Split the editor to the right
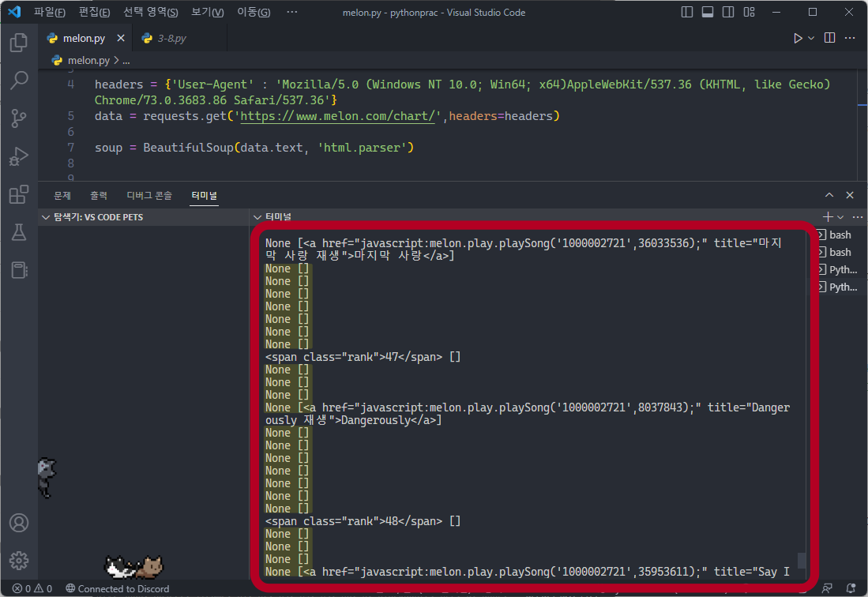 click(829, 38)
